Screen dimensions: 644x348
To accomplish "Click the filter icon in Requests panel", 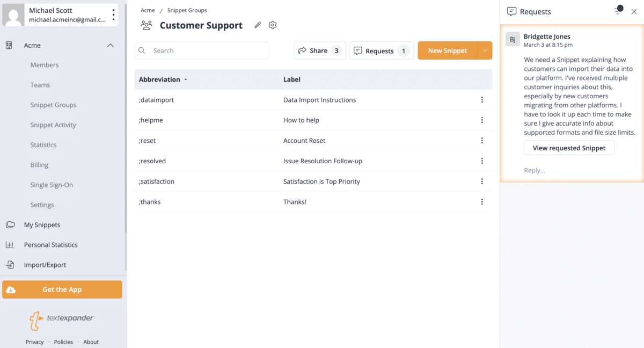I will [618, 11].
